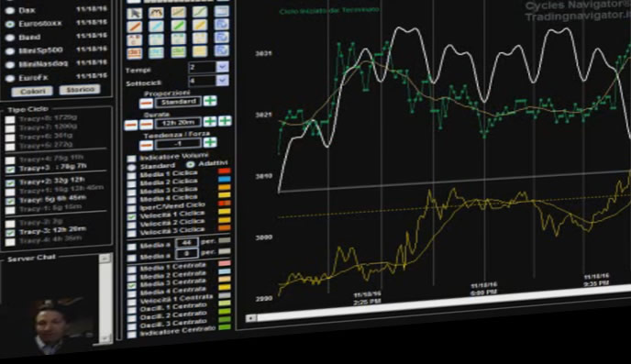Select the MiniNasdaq instrument

9,65
